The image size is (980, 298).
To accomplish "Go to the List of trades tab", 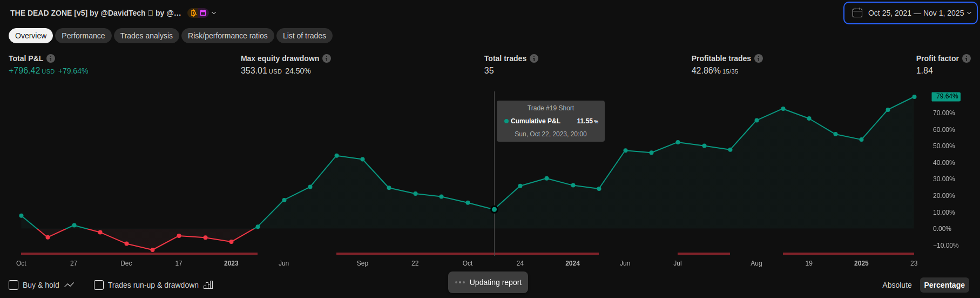I will (x=305, y=36).
